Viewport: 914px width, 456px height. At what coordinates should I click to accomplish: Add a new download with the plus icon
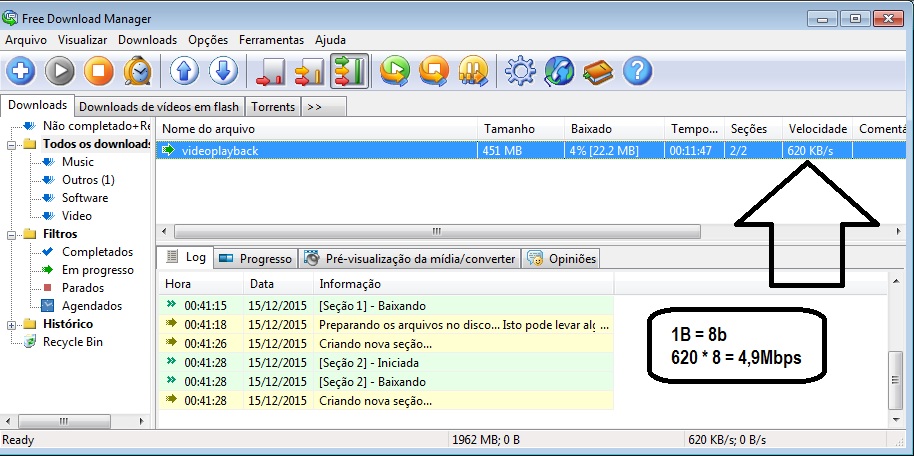pyautogui.click(x=21, y=71)
